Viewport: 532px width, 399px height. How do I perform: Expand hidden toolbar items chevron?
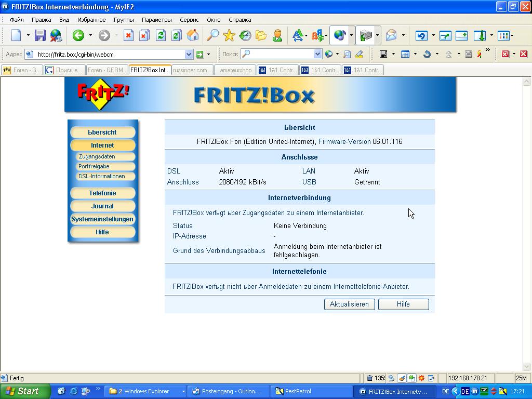[487, 50]
